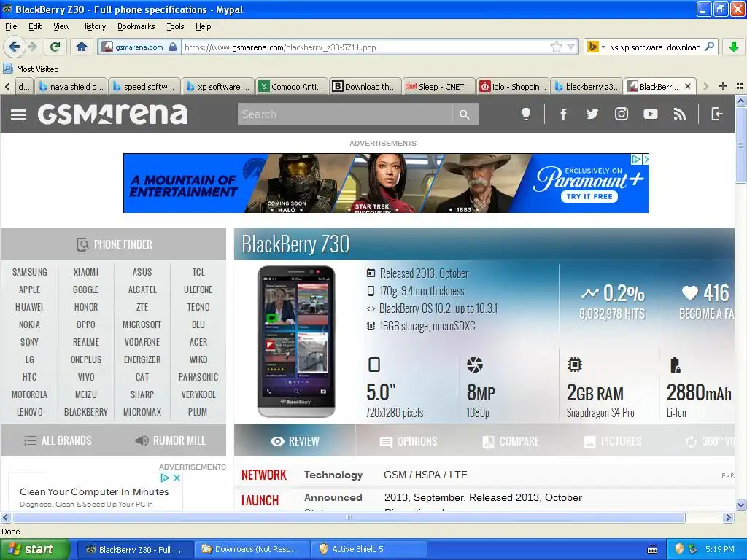Select the BlackBerry brand link
The width and height of the screenshot is (747, 560).
(86, 412)
